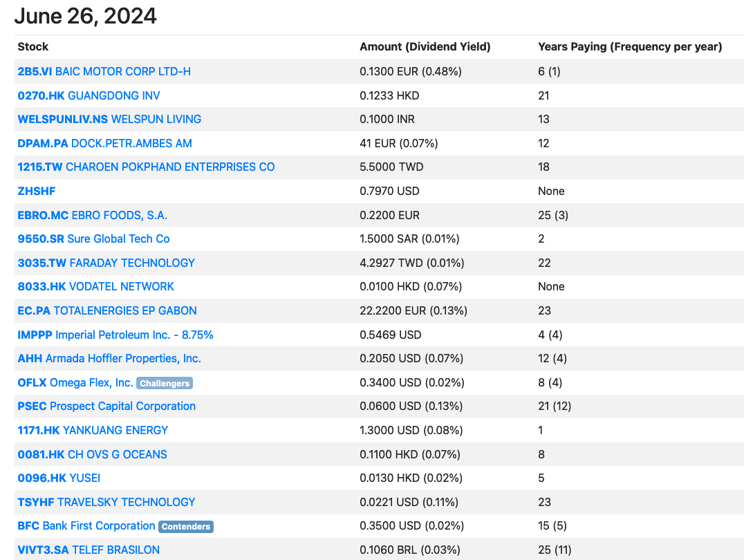Select the 0.1100 HKD (0.07%) amount cell
The width and height of the screenshot is (744, 560).
[x=410, y=455]
